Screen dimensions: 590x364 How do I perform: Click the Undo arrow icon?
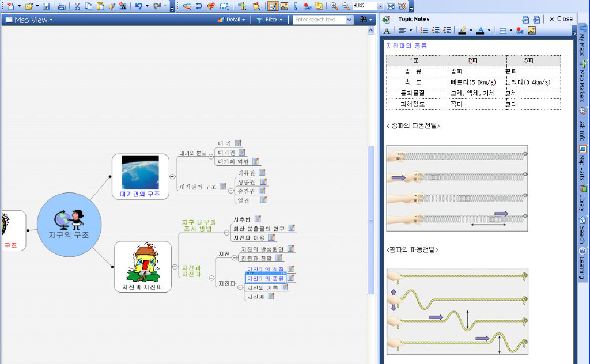138,6
